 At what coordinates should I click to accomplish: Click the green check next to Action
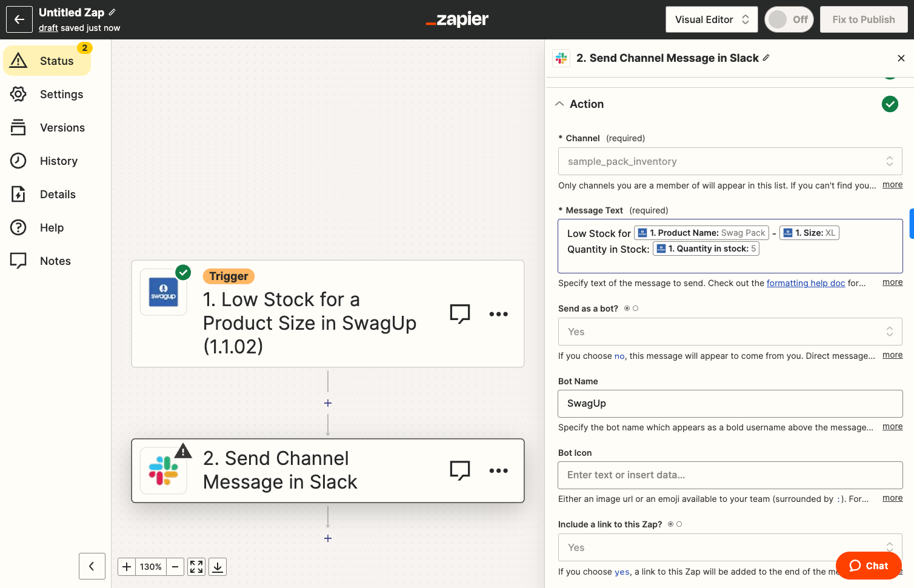click(x=890, y=104)
